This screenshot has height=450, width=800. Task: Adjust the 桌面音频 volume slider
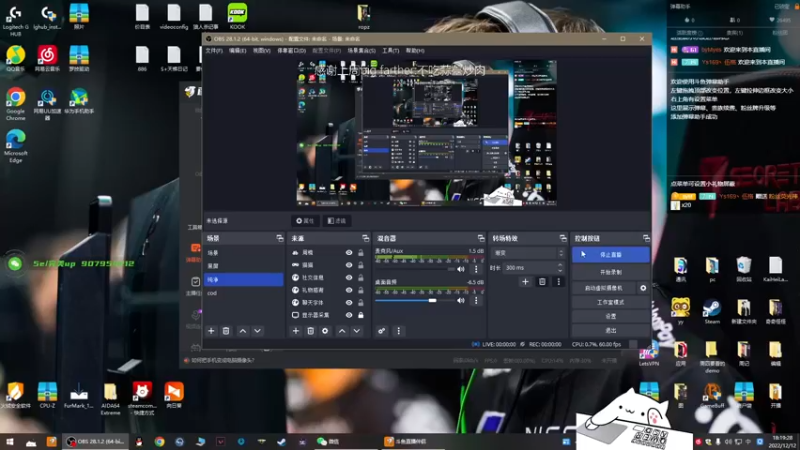click(414, 301)
